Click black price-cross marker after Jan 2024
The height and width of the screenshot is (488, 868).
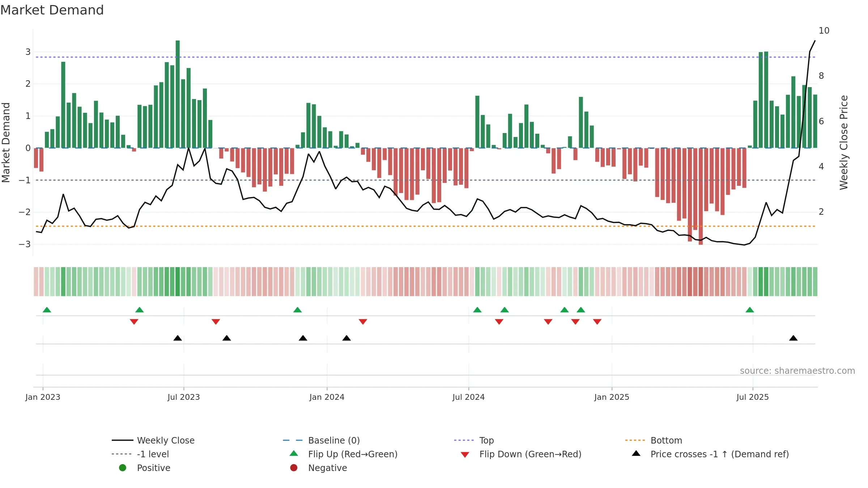point(346,338)
